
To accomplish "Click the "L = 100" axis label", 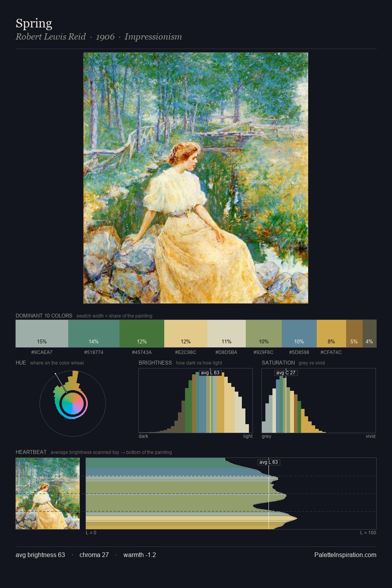I will coord(368,533).
